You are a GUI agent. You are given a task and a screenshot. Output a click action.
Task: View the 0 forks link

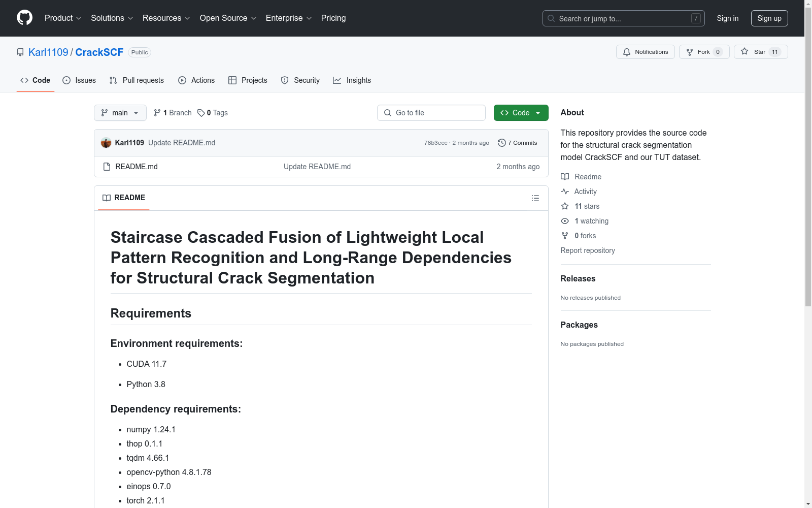coord(579,236)
